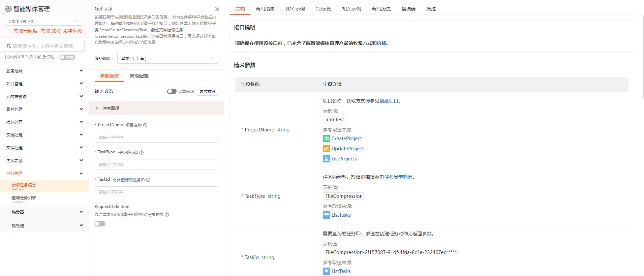Select the 高级配置 tab
This screenshot has width=644, height=276.
139,76
